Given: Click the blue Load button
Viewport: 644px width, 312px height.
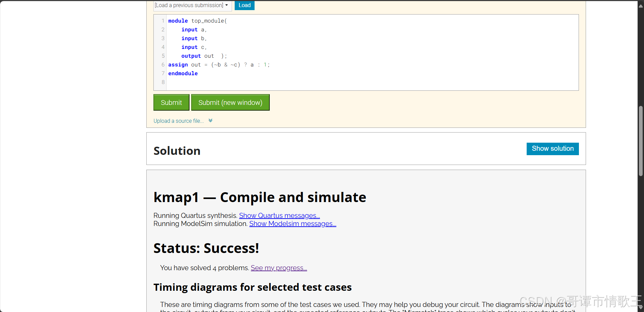Looking at the screenshot, I should pos(244,5).
